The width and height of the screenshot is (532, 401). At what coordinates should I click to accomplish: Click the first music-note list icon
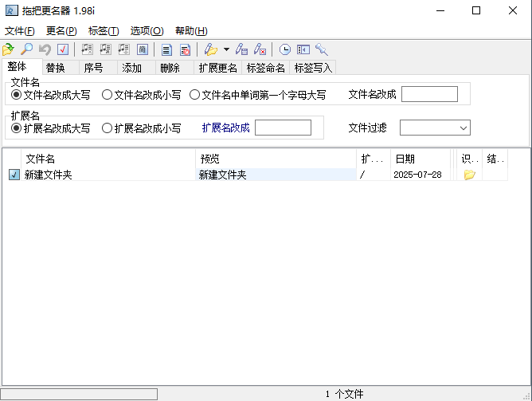pyautogui.click(x=87, y=49)
